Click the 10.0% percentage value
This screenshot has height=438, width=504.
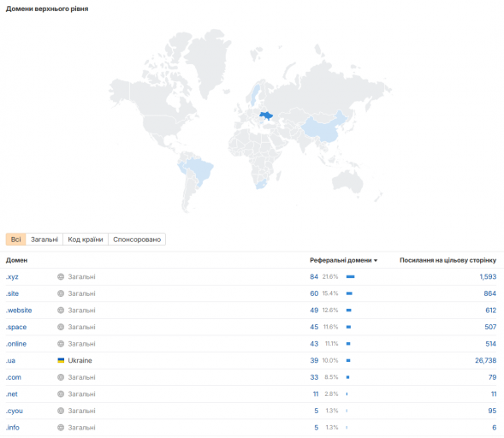(330, 360)
